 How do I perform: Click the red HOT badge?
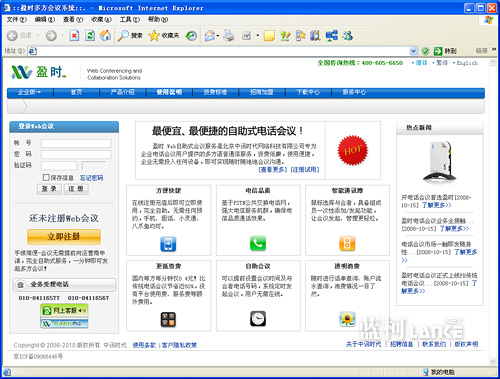353,150
